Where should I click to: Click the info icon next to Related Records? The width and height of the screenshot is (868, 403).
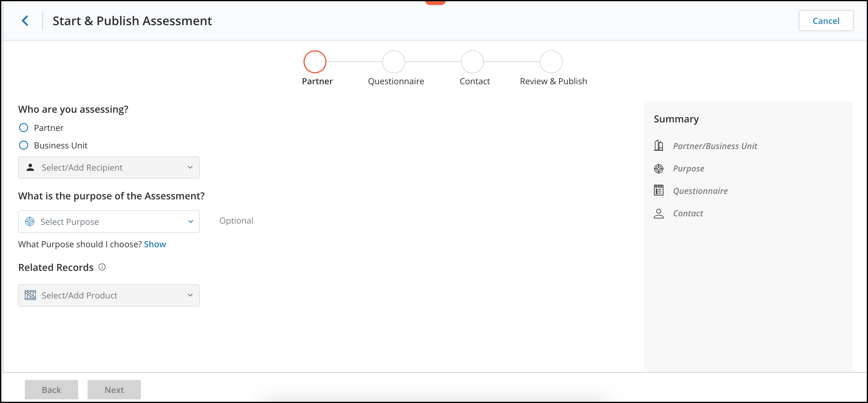(x=102, y=267)
